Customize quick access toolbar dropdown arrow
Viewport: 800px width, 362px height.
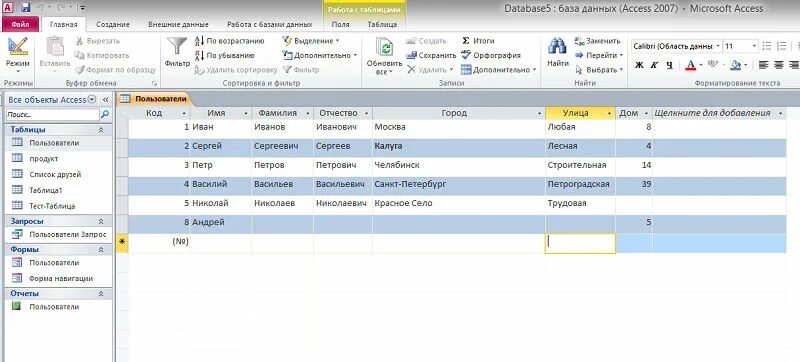click(82, 8)
